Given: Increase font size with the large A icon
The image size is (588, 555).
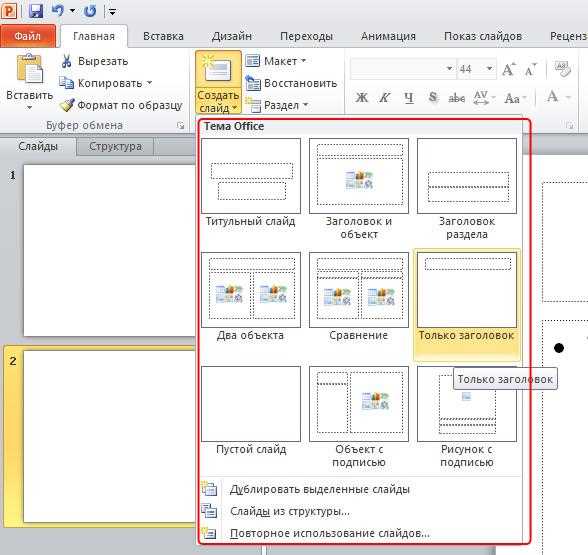Looking at the screenshot, I should click(508, 69).
